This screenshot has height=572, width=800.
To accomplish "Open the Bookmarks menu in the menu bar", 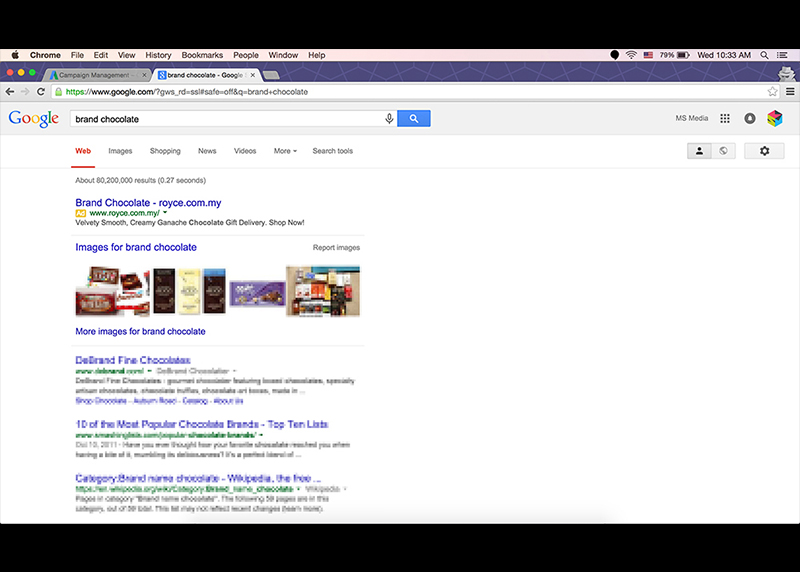I will [x=202, y=55].
